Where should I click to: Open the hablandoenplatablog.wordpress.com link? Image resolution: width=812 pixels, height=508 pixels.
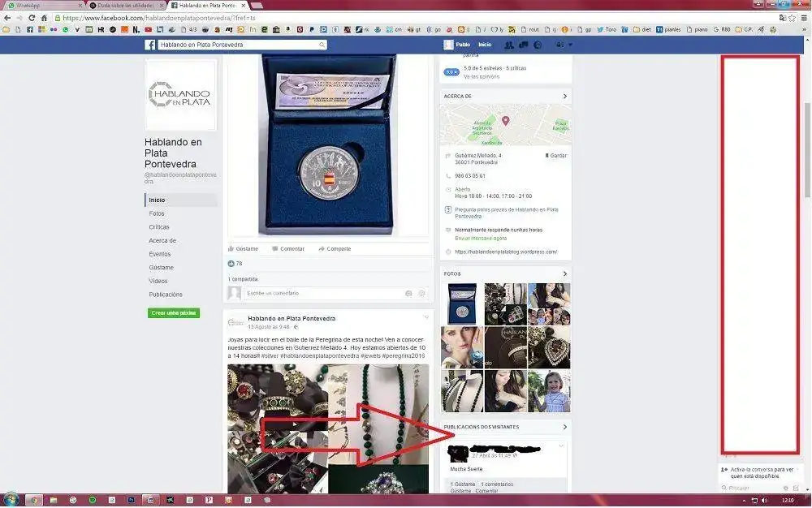click(506, 252)
